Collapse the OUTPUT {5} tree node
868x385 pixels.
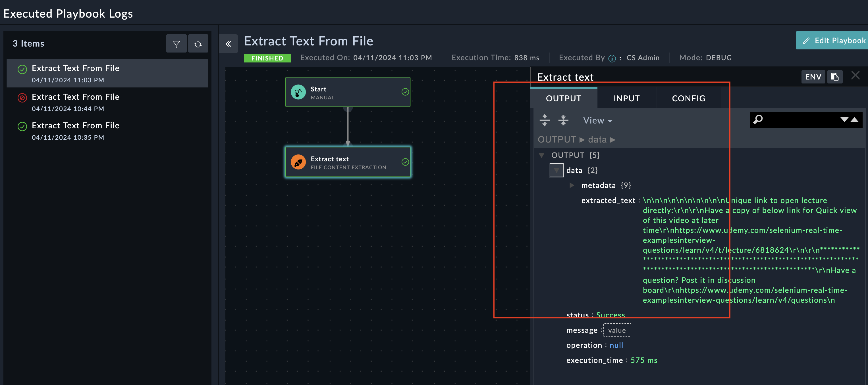click(x=541, y=155)
